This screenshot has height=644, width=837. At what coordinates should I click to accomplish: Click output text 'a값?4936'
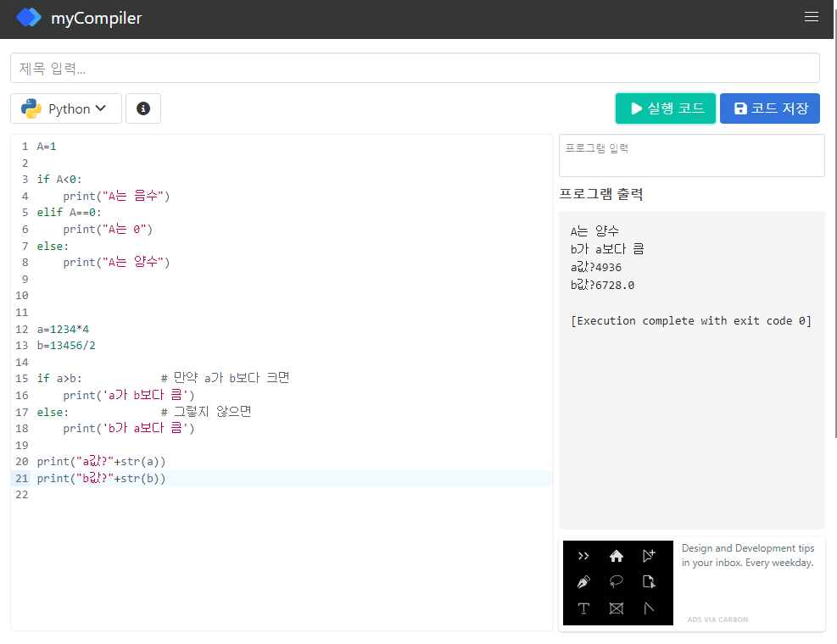(595, 267)
